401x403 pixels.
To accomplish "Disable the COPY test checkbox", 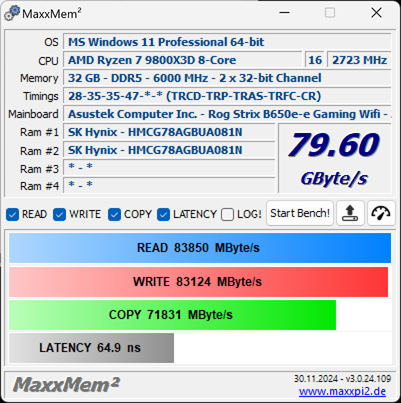I will [x=114, y=215].
